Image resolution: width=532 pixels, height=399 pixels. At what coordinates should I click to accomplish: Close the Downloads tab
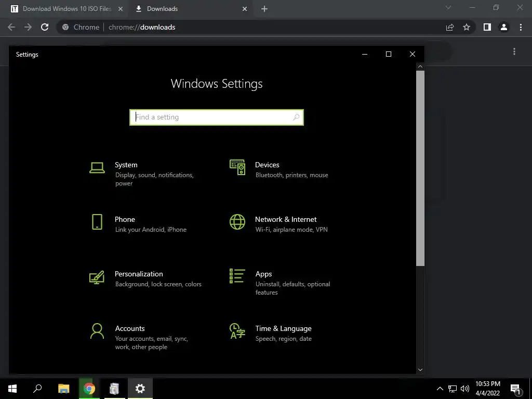[245, 9]
